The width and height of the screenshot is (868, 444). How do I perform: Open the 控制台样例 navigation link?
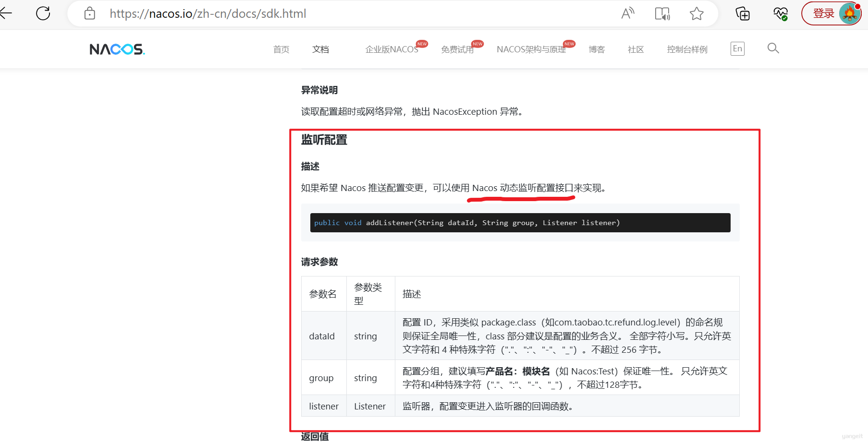[x=687, y=49]
